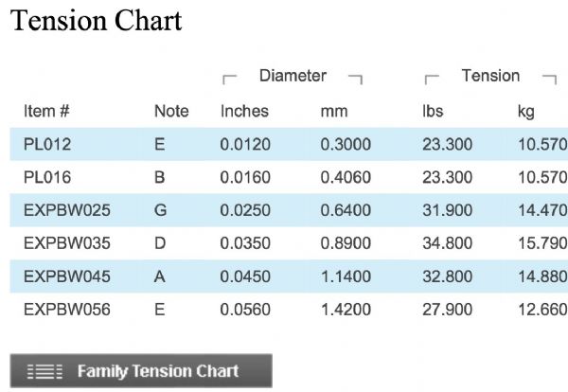Select the PL012 item number
The image size is (568, 392).
(x=47, y=145)
